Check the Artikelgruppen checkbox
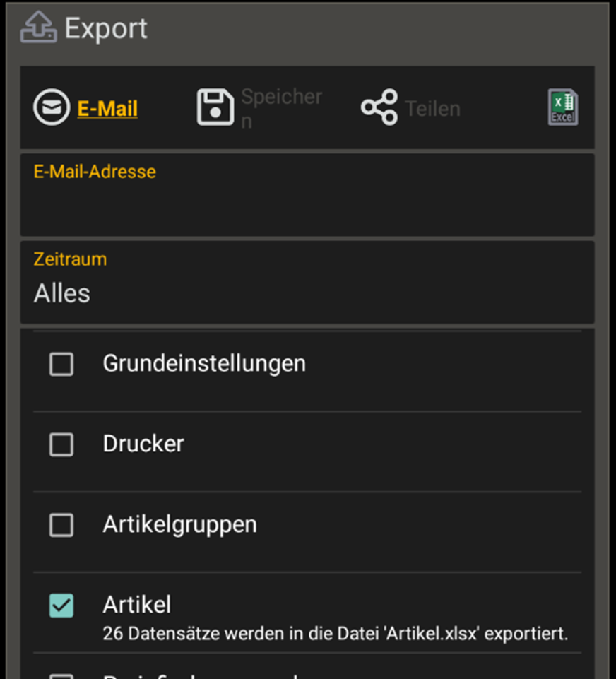This screenshot has width=616, height=679. tap(61, 525)
